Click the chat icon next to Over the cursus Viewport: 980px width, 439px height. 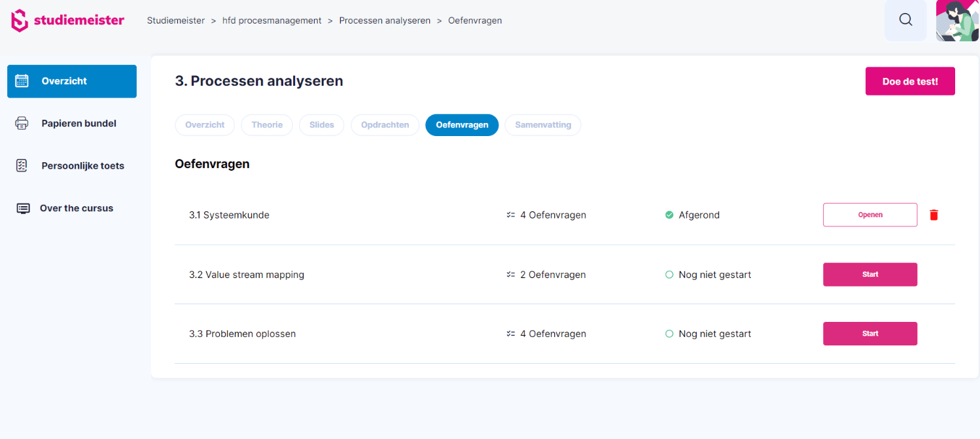tap(24, 208)
